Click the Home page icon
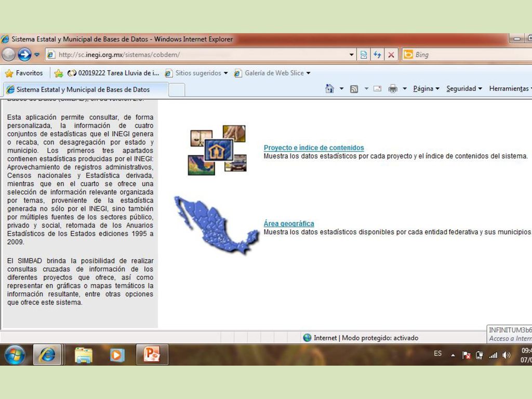Viewport: 532px width, 399px height. coord(329,88)
